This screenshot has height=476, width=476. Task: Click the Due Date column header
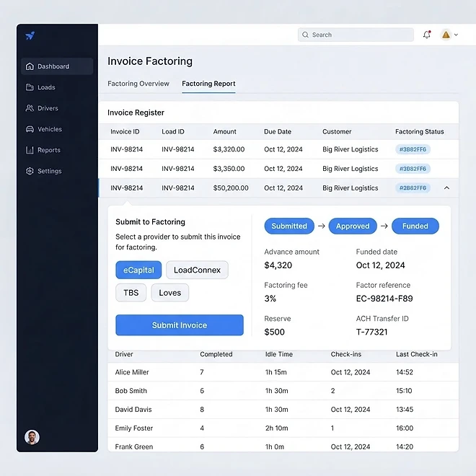[278, 131]
